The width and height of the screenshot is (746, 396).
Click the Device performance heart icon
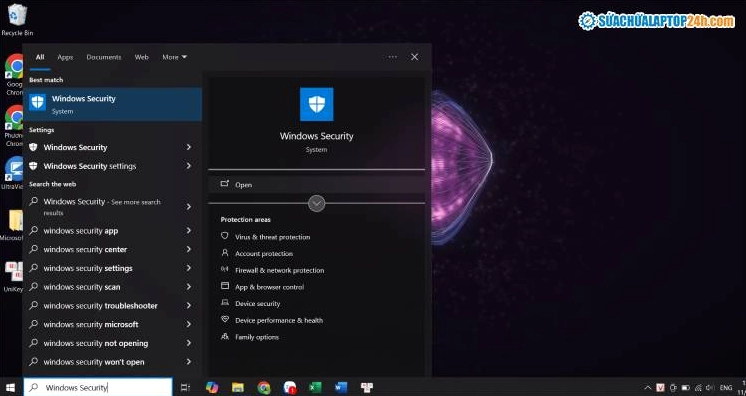[x=225, y=319]
